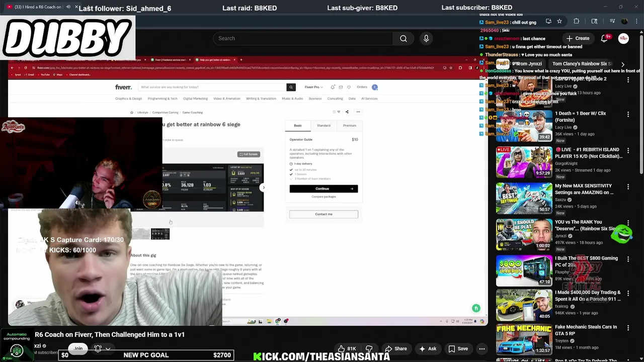Open options for the $800 Gaming PC video
This screenshot has width=644, height=362.
[628, 259]
